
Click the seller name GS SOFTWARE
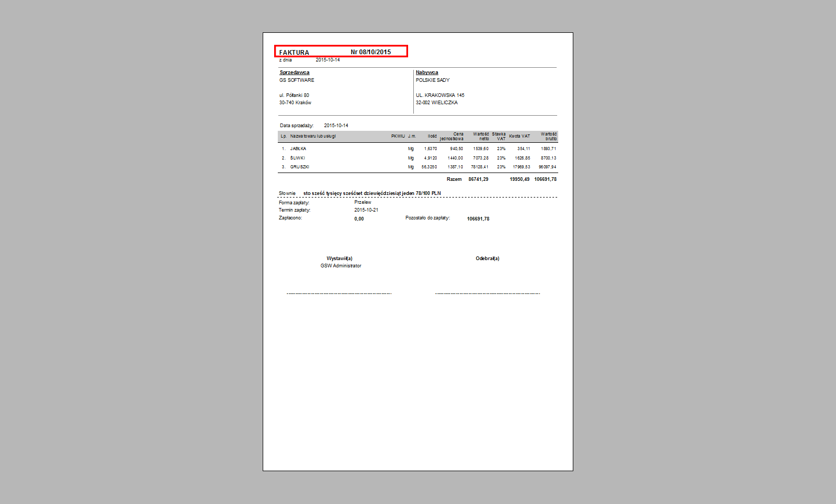(x=297, y=80)
